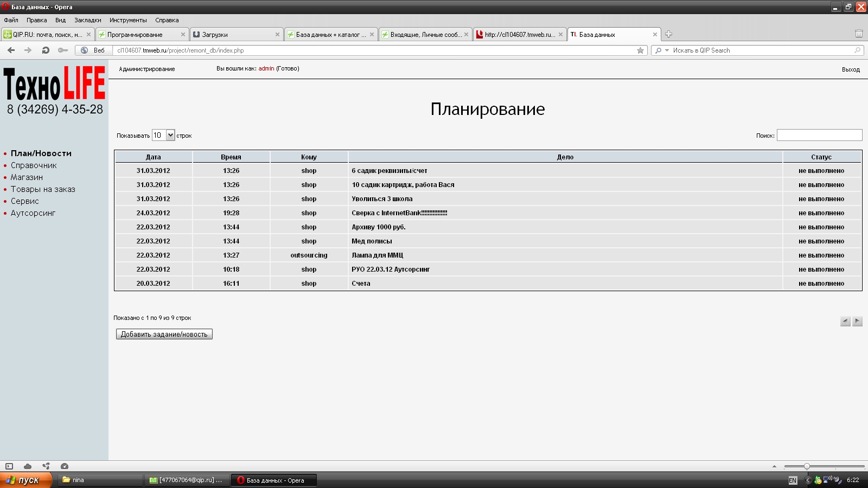
Task: Open the Правка menu
Action: click(37, 20)
